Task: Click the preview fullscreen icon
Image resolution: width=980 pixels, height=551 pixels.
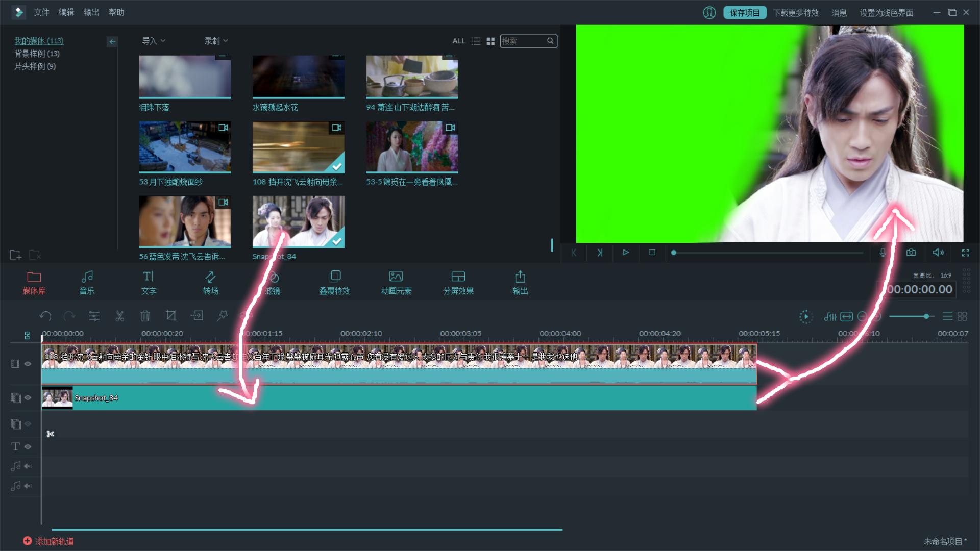Action: coord(966,253)
